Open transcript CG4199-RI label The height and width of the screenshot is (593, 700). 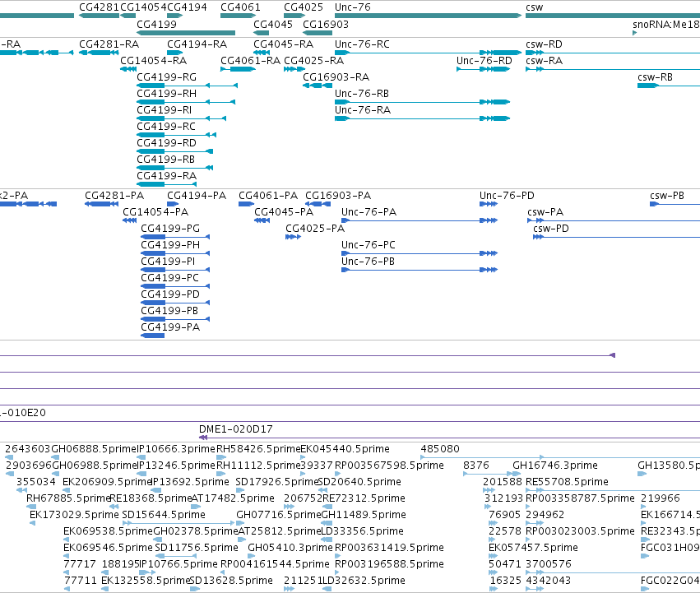[x=165, y=110]
